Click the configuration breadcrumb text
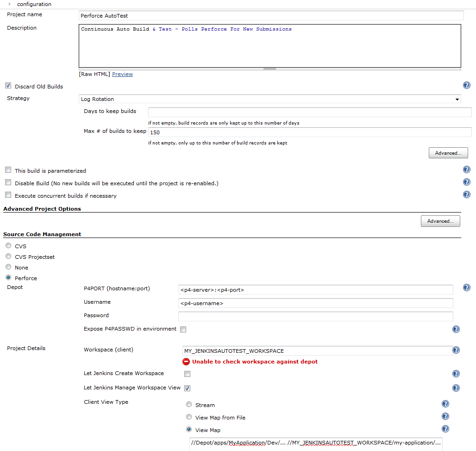The width and height of the screenshot is (476, 451). [34, 4]
